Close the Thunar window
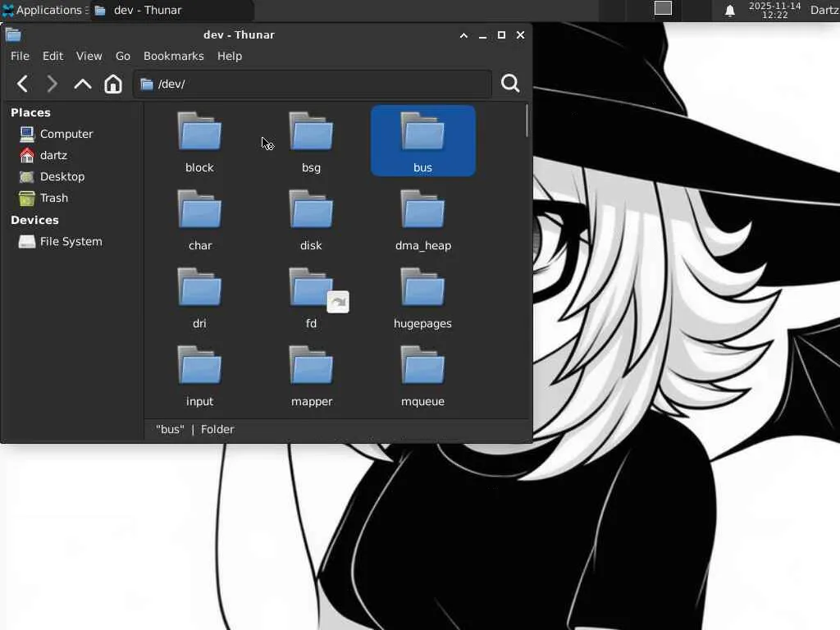The width and height of the screenshot is (840, 630). [x=520, y=35]
